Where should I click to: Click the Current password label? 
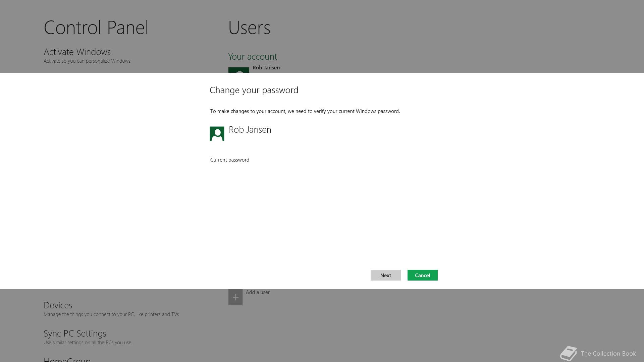pyautogui.click(x=230, y=160)
